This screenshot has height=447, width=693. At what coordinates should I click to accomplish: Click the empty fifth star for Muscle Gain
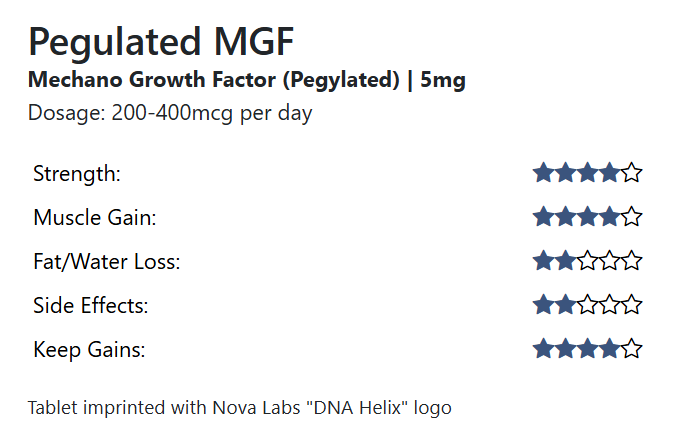point(631,217)
